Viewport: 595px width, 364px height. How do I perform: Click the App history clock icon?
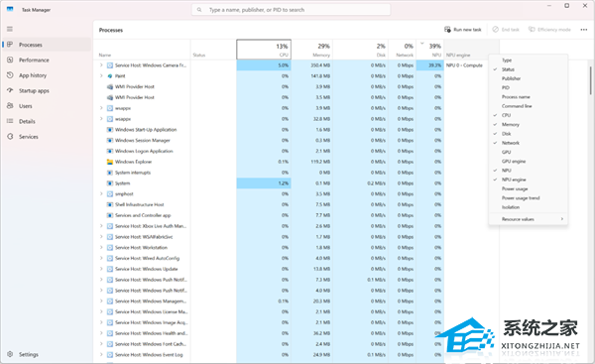point(10,75)
